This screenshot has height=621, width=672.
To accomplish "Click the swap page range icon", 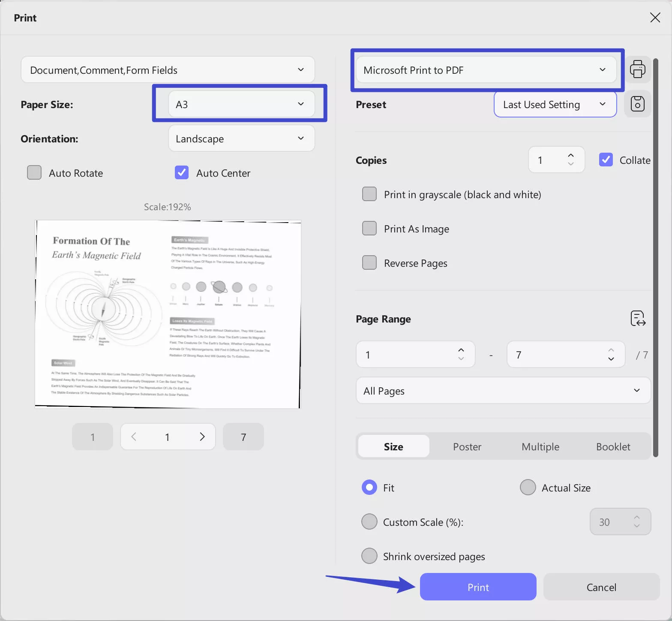I will (x=638, y=319).
